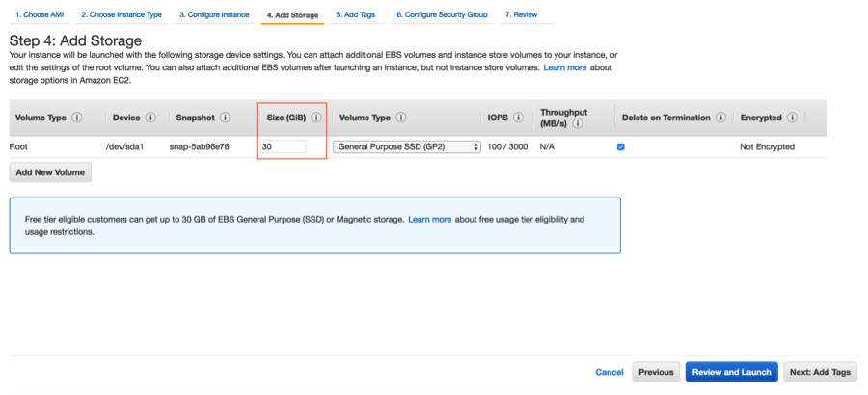Viewport: 868px width, 395px height.
Task: Open the 5. Add Tags tab
Action: pyautogui.click(x=356, y=15)
